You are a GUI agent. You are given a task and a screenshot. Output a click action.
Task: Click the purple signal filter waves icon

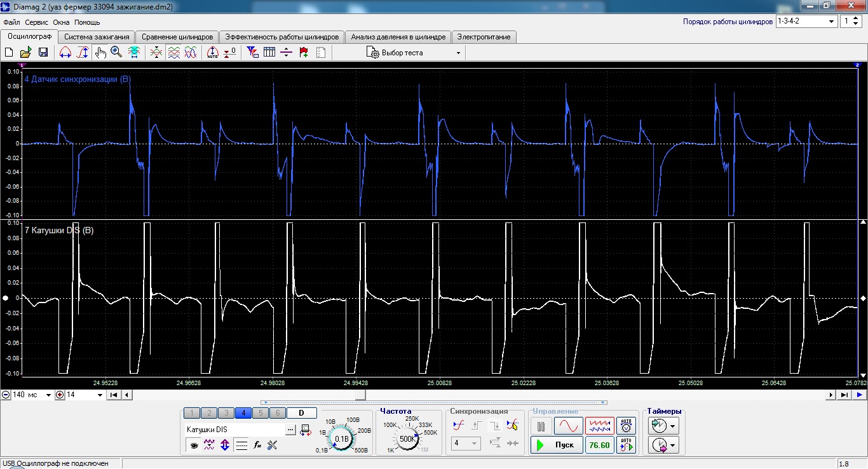pyautogui.click(x=209, y=445)
